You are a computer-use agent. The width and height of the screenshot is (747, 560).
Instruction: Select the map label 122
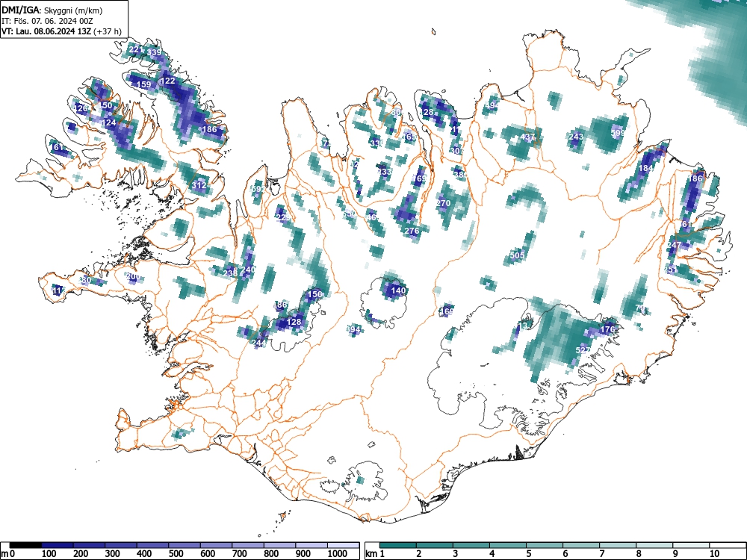(x=167, y=81)
